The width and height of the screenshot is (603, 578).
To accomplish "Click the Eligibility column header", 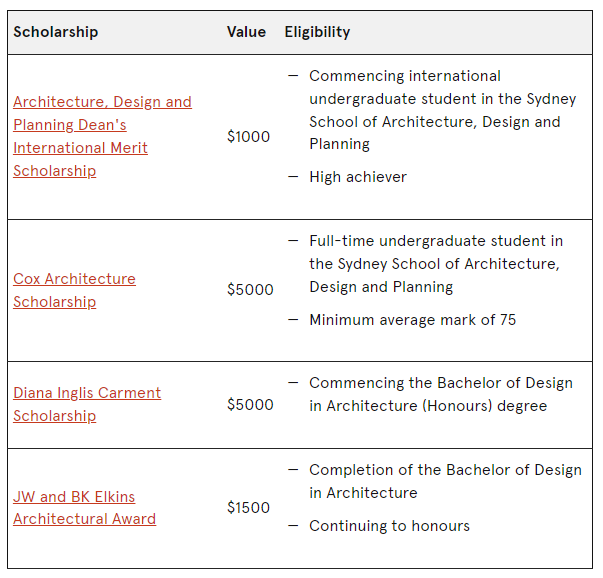I will pyautogui.click(x=317, y=32).
